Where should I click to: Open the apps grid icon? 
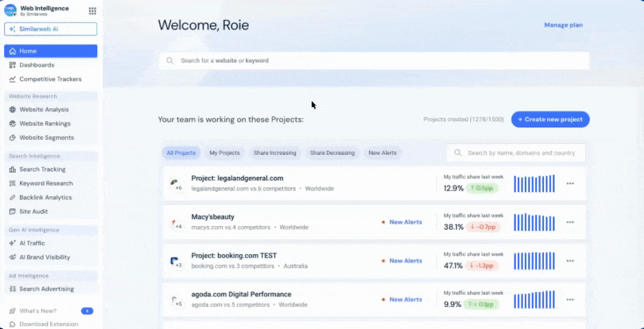point(92,11)
